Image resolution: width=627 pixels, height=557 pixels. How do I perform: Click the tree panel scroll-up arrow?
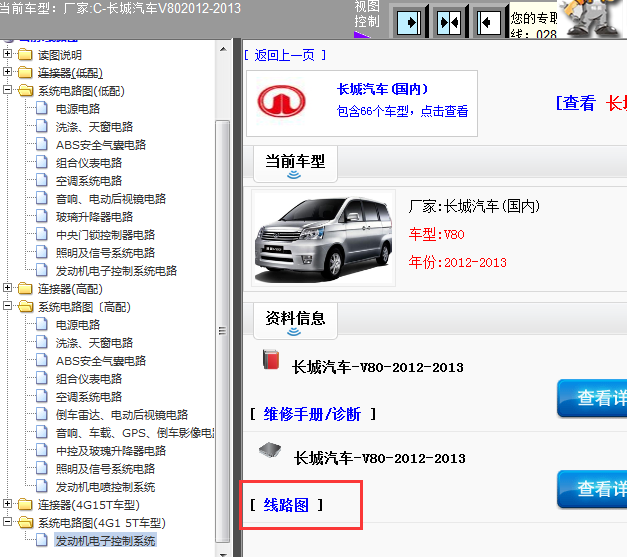[223, 50]
